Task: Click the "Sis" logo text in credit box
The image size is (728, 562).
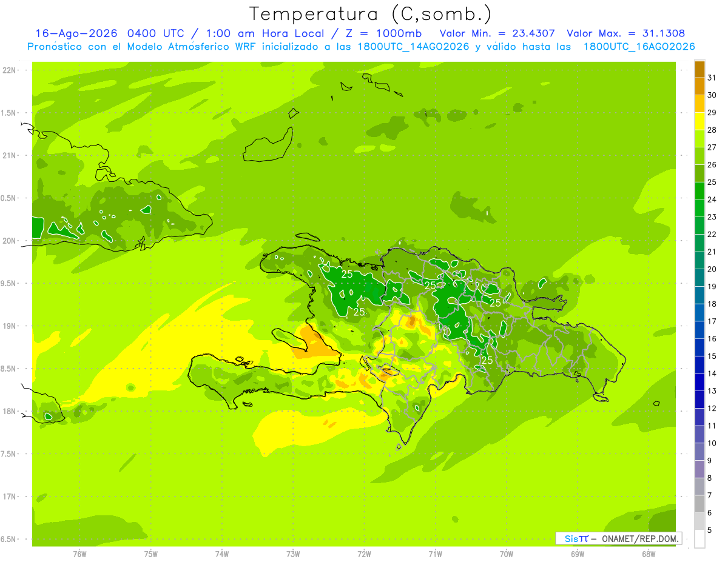Action: (x=571, y=538)
